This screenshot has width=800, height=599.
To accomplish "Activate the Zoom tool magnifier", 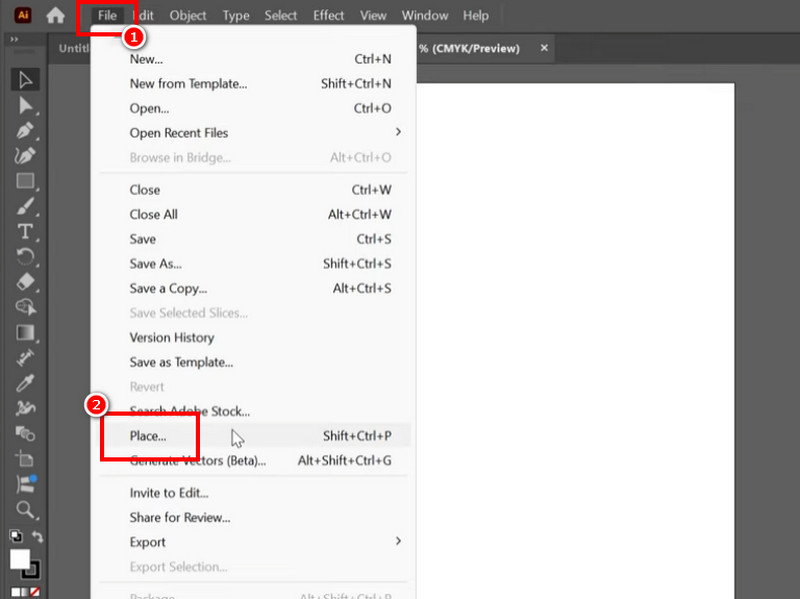I will (x=26, y=510).
